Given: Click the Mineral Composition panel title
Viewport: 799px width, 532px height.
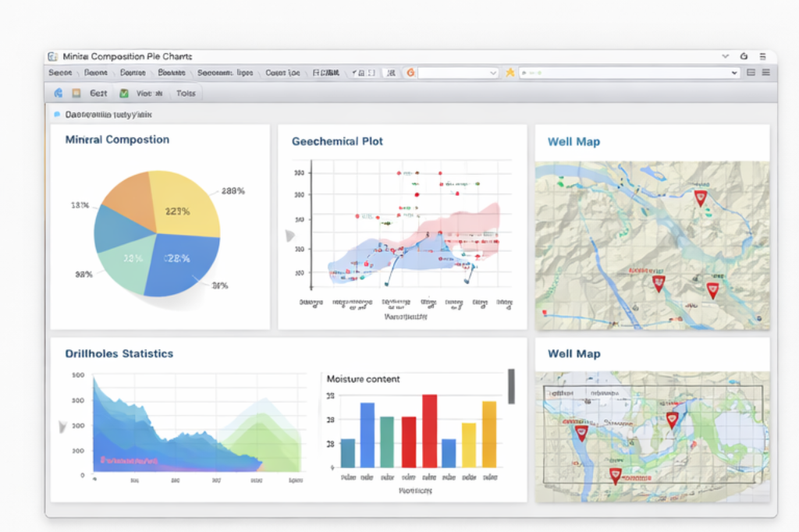Looking at the screenshot, I should [117, 140].
